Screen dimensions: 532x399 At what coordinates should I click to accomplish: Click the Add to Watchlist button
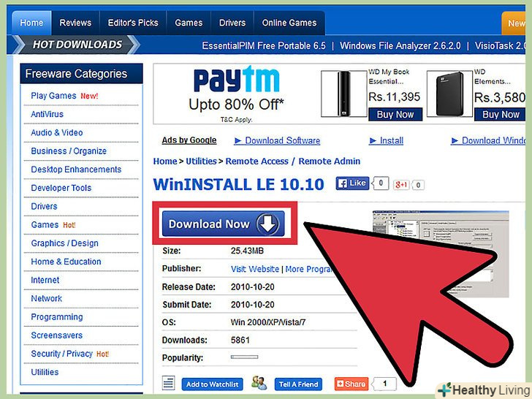[x=212, y=384]
